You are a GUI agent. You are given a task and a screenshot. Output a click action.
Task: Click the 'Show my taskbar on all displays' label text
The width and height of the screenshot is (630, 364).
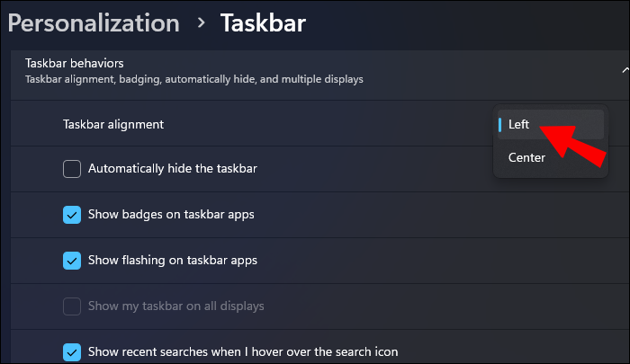pos(176,306)
